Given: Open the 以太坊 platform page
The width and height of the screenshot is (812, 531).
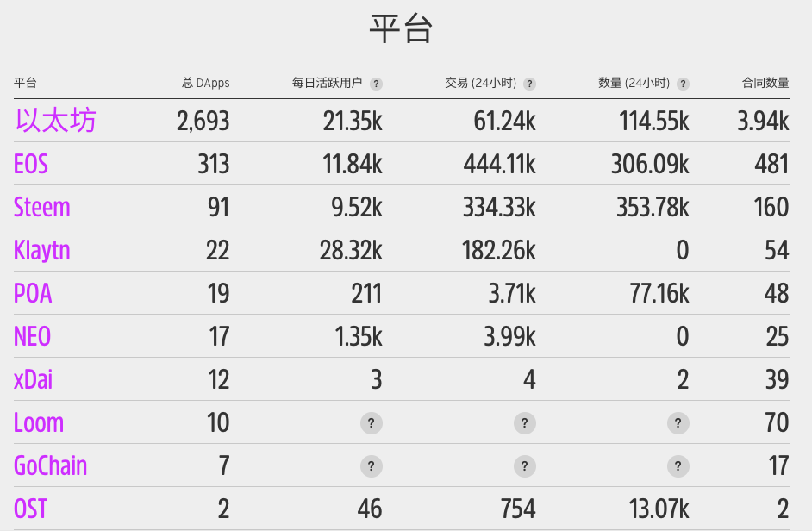Looking at the screenshot, I should (x=54, y=122).
